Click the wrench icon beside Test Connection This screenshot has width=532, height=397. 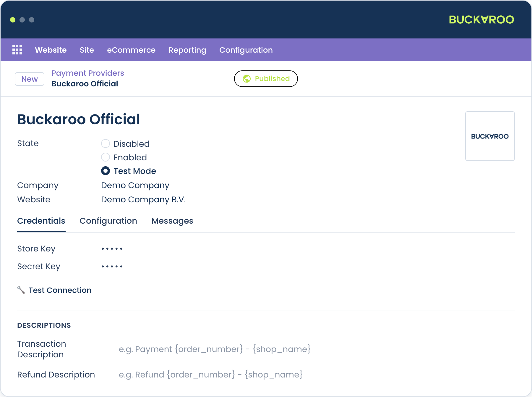pos(21,290)
